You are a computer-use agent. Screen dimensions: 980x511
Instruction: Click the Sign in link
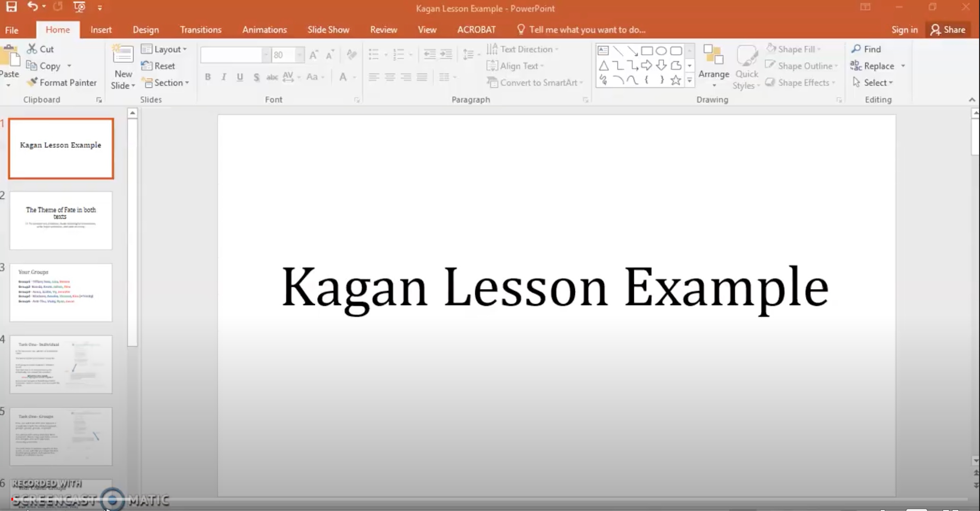(x=904, y=30)
